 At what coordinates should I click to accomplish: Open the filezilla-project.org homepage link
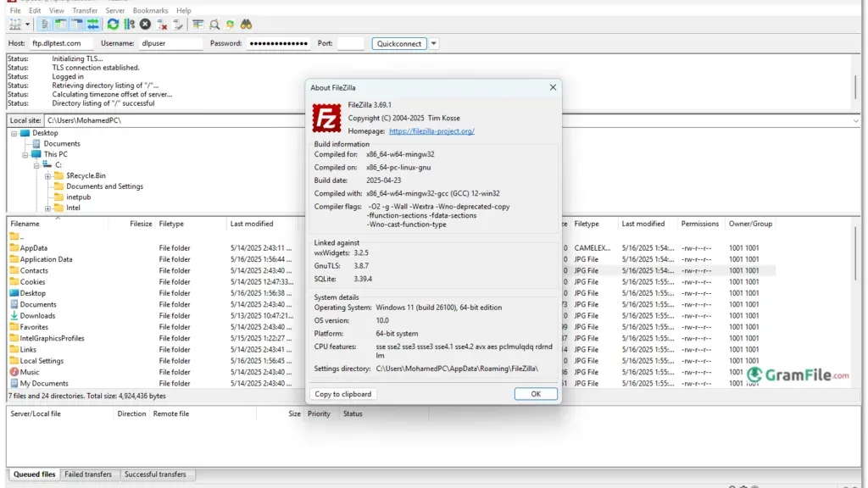click(431, 131)
